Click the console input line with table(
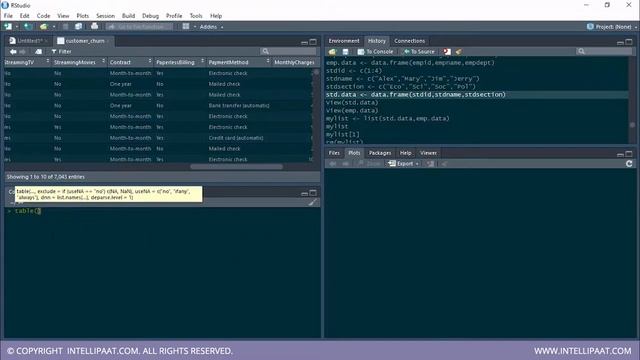Viewport: 640px width, 360px height. tap(162, 211)
